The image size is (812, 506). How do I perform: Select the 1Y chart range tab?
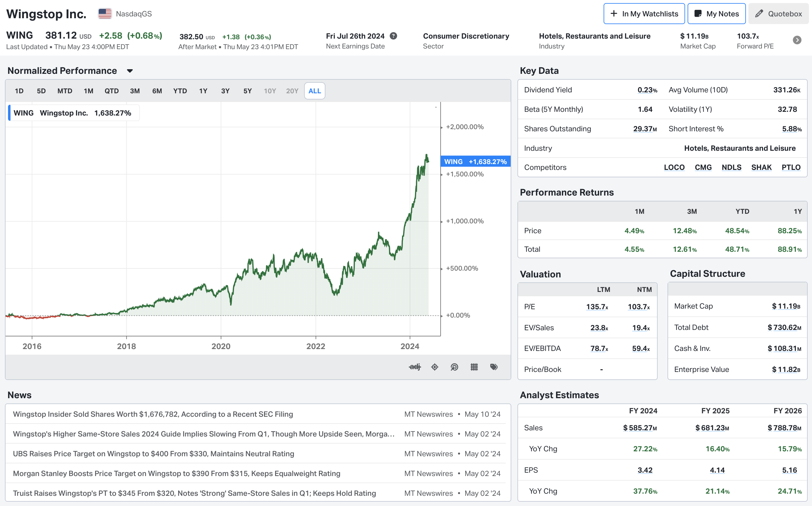203,91
